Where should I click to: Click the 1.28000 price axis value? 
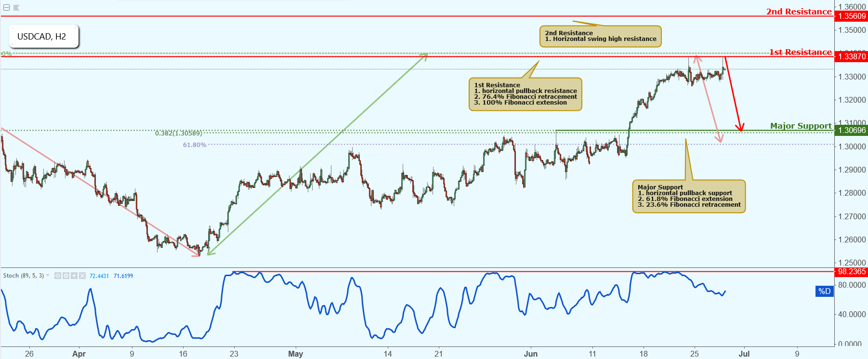pyautogui.click(x=852, y=193)
